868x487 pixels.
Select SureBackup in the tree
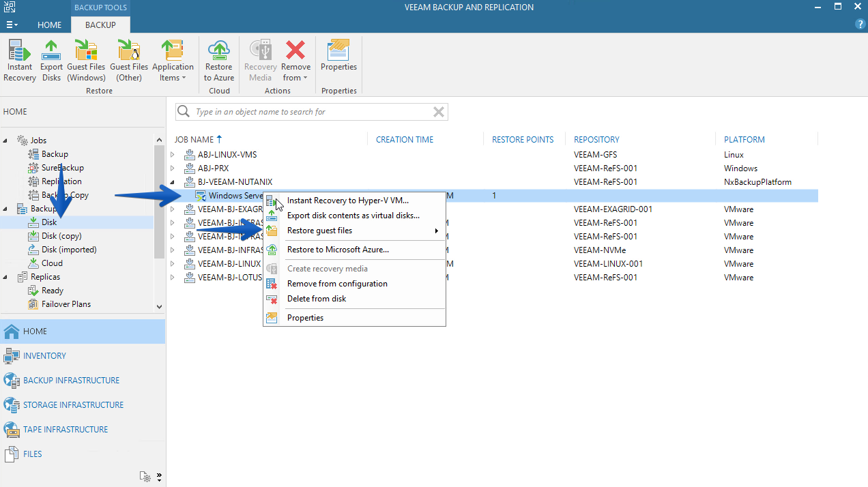click(63, 168)
